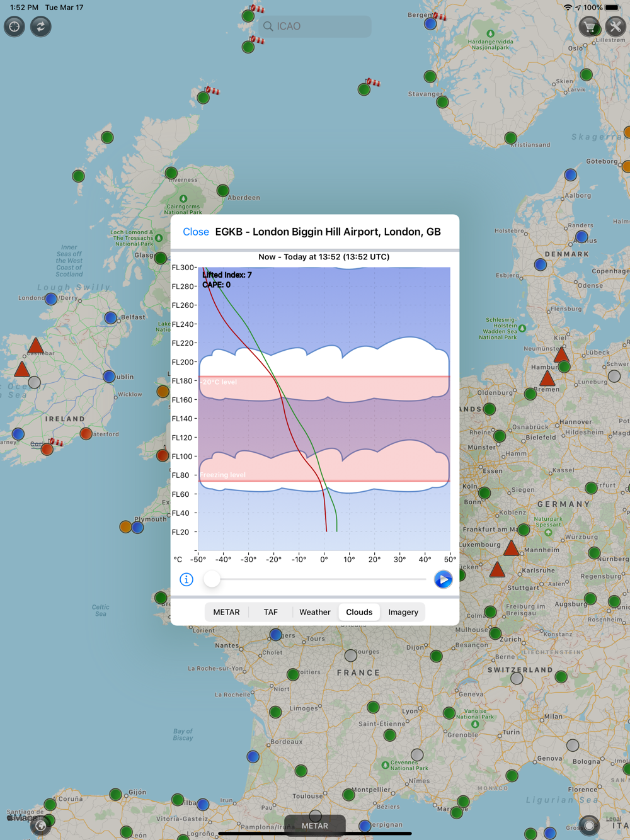Tap the green station marker at Aberdeen

tap(223, 190)
